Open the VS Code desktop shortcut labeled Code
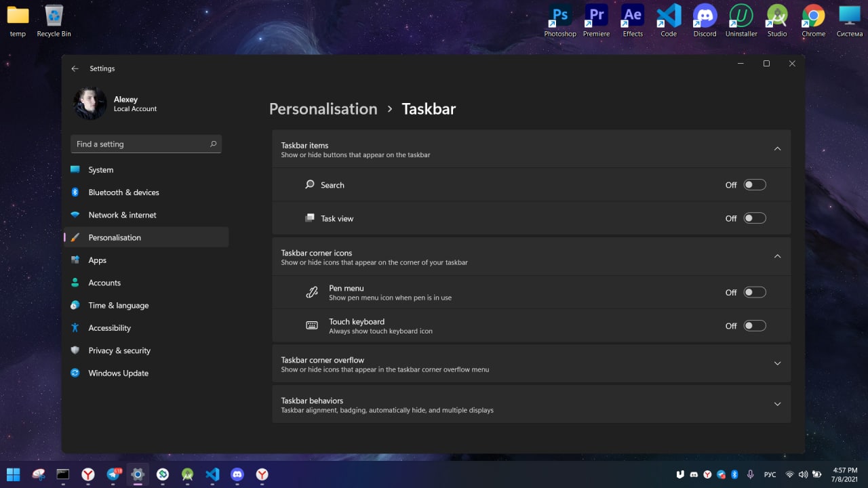The width and height of the screenshot is (868, 488). click(x=669, y=21)
